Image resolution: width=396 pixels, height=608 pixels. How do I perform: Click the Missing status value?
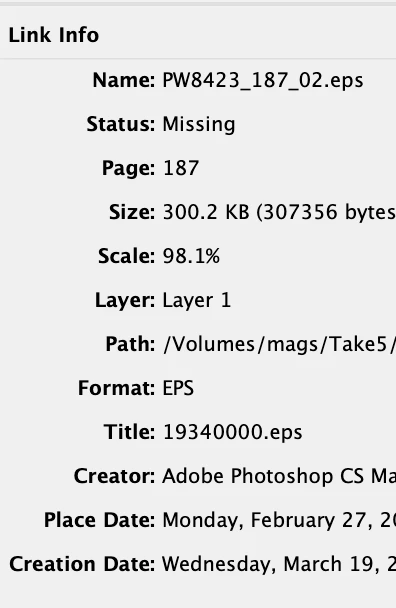[199, 125]
